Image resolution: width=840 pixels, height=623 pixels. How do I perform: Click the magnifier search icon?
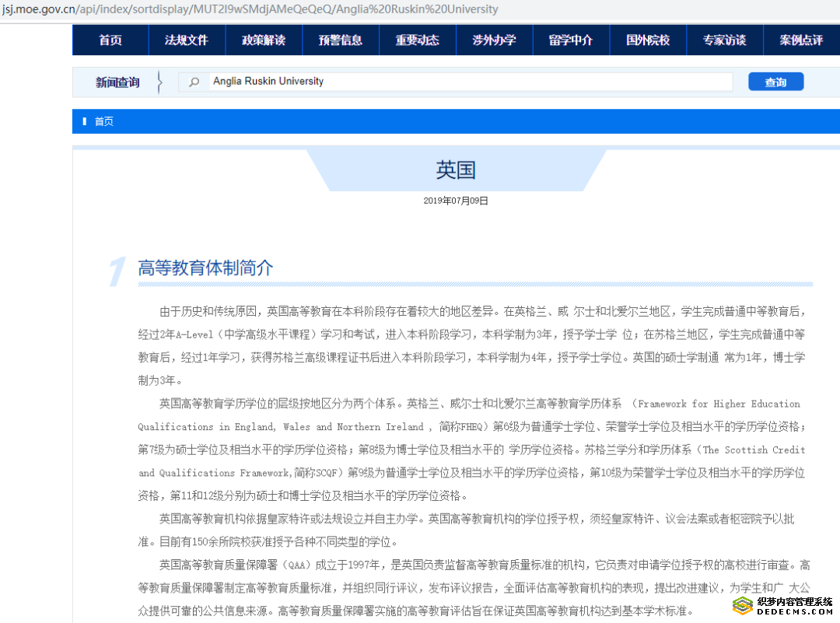pos(194,82)
